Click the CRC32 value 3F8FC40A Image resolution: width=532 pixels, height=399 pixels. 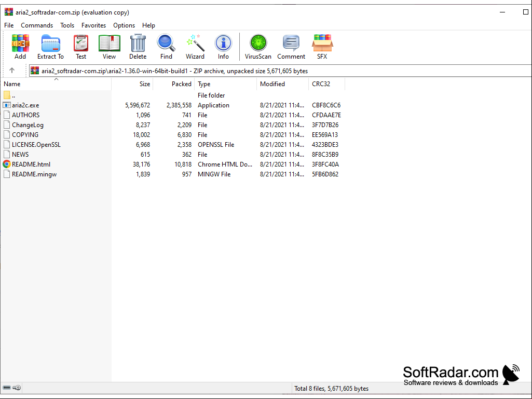click(325, 164)
